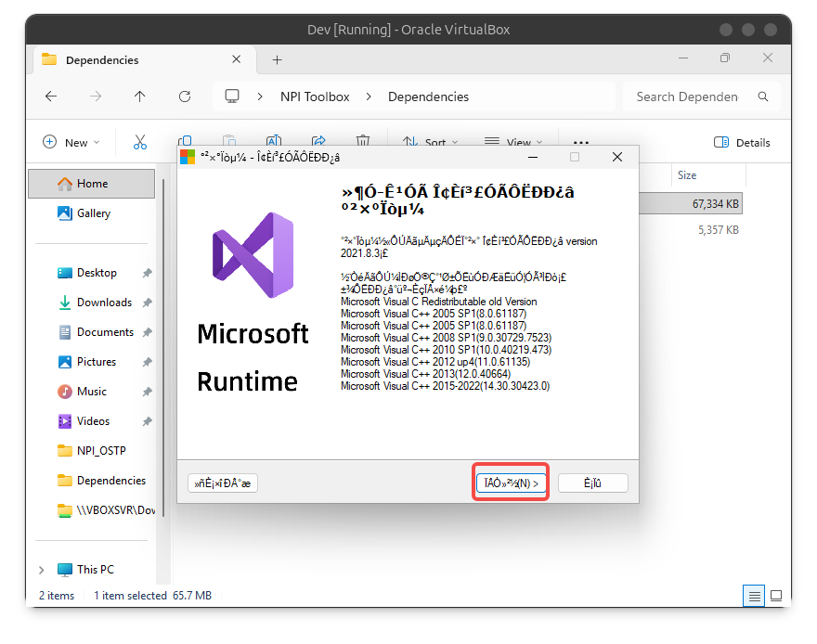Open the Sort dropdown
Screen dimensions: 817x644
click(x=430, y=142)
